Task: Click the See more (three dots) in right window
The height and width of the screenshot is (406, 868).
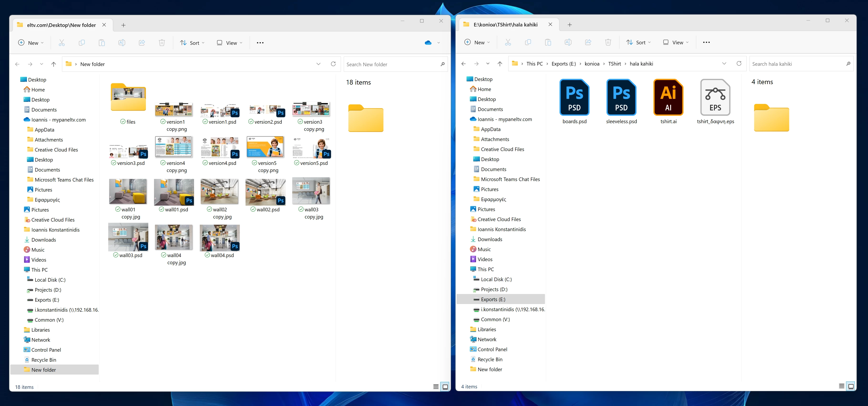Action: (x=706, y=42)
